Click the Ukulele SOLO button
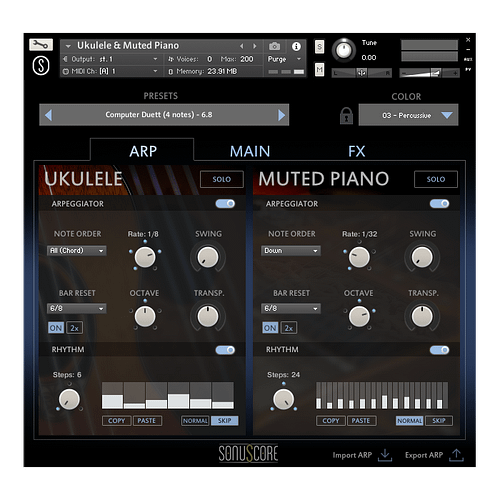The width and height of the screenshot is (500, 500). 222,179
